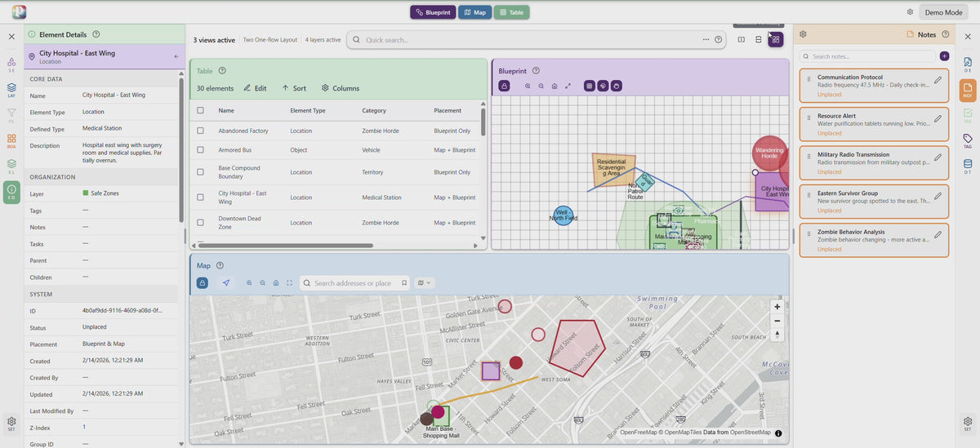Screen dimensions: 980x448
Task: Toggle the Blueprint lock button
Action: point(505,86)
